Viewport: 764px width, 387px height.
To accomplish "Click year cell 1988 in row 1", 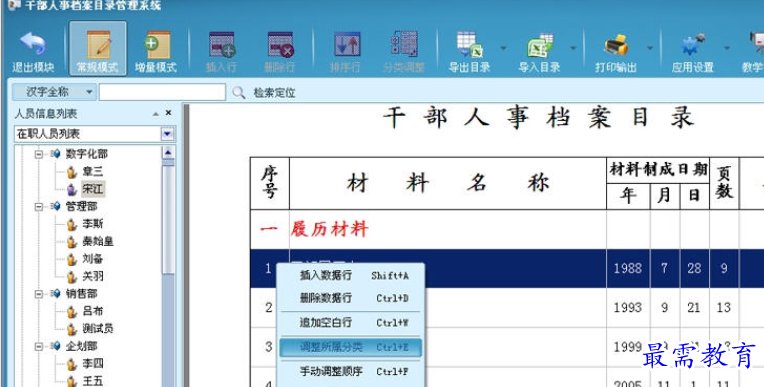I will tap(628, 269).
